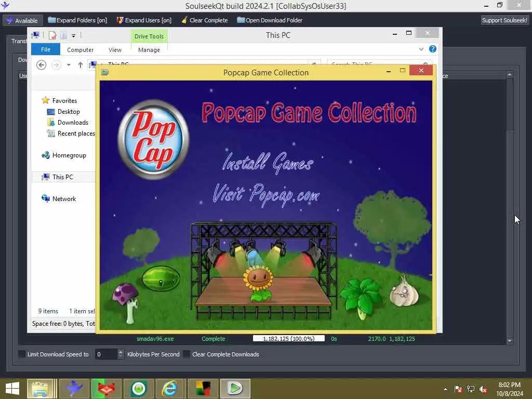Select This PC in navigation pane
Image resolution: width=532 pixels, height=399 pixels.
pyautogui.click(x=63, y=177)
